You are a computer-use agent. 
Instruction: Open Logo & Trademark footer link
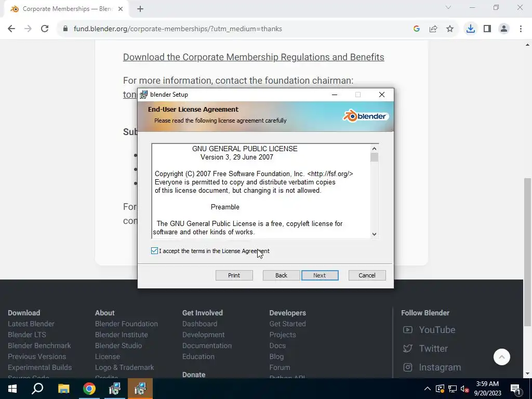pyautogui.click(x=125, y=367)
